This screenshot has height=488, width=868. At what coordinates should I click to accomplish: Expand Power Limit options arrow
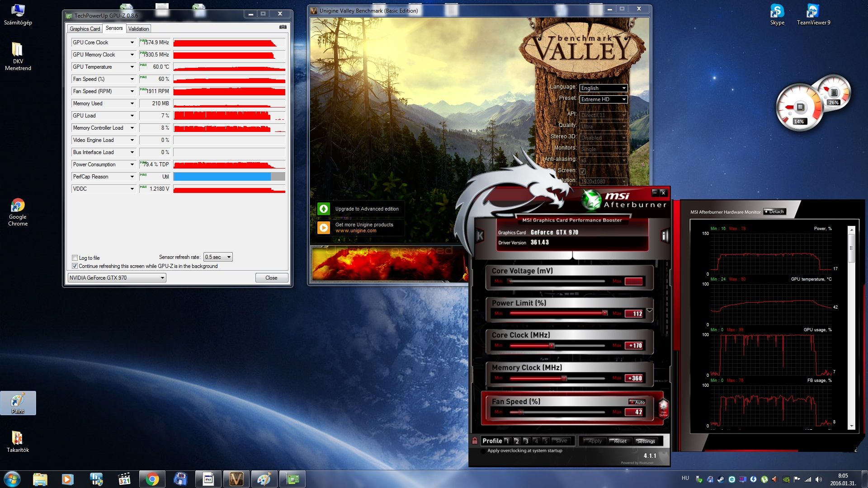click(x=650, y=310)
